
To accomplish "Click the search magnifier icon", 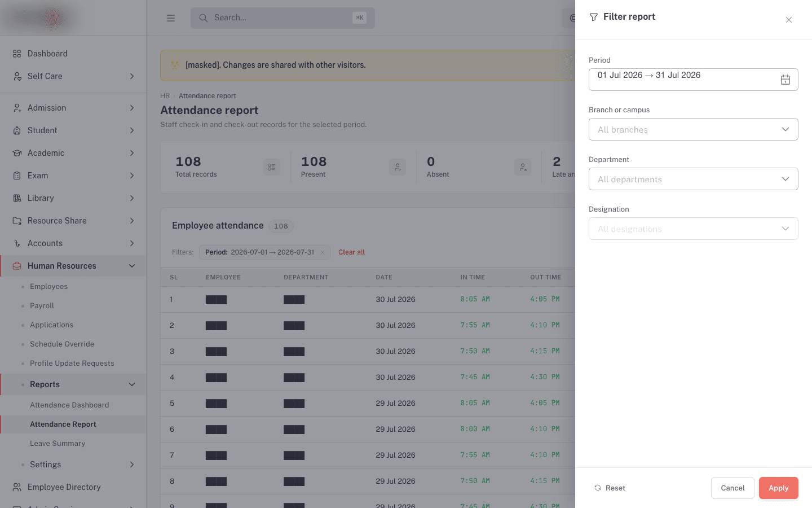I will [x=203, y=18].
